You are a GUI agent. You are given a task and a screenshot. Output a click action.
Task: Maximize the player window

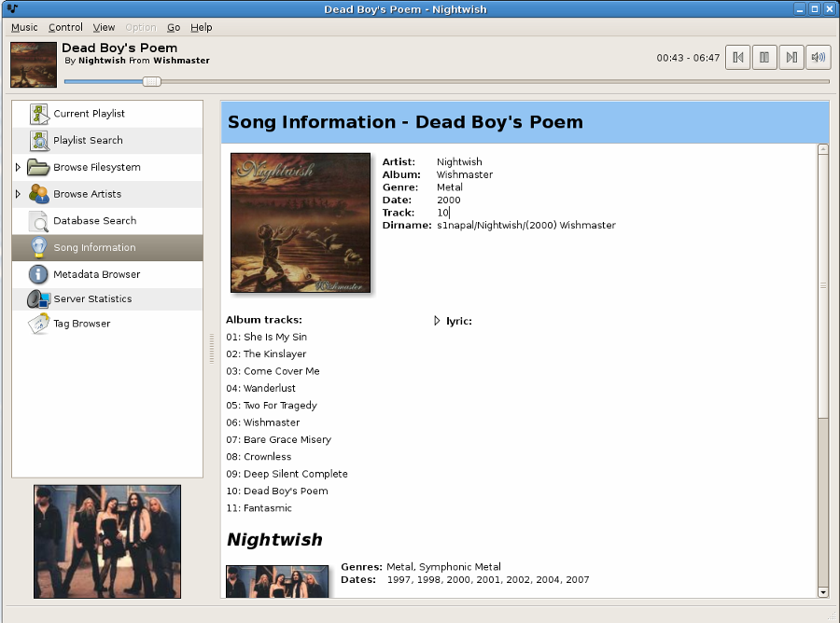tap(814, 9)
